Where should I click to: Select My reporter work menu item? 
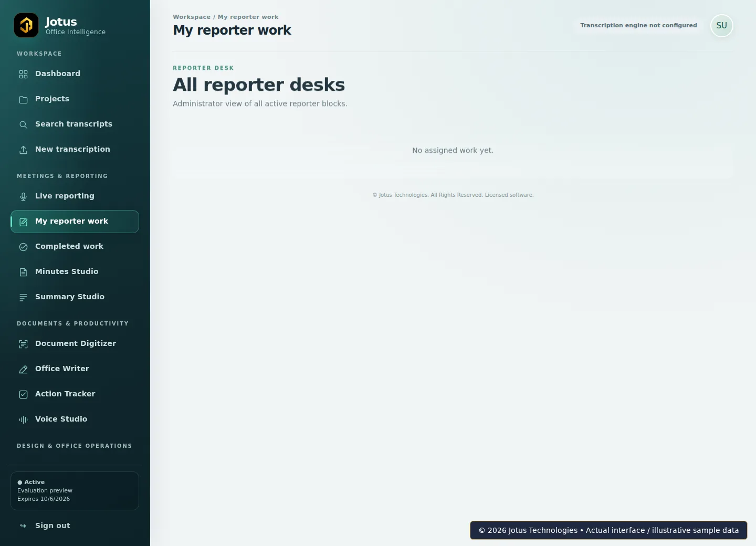click(75, 222)
